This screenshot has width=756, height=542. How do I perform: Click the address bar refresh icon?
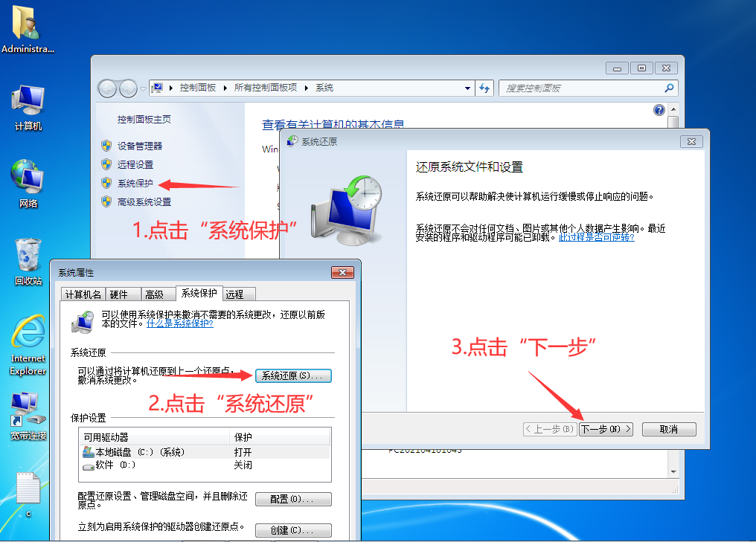tap(485, 88)
